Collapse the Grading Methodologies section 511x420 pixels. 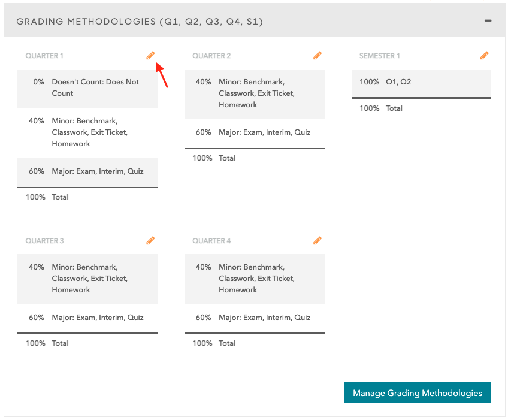tap(488, 21)
